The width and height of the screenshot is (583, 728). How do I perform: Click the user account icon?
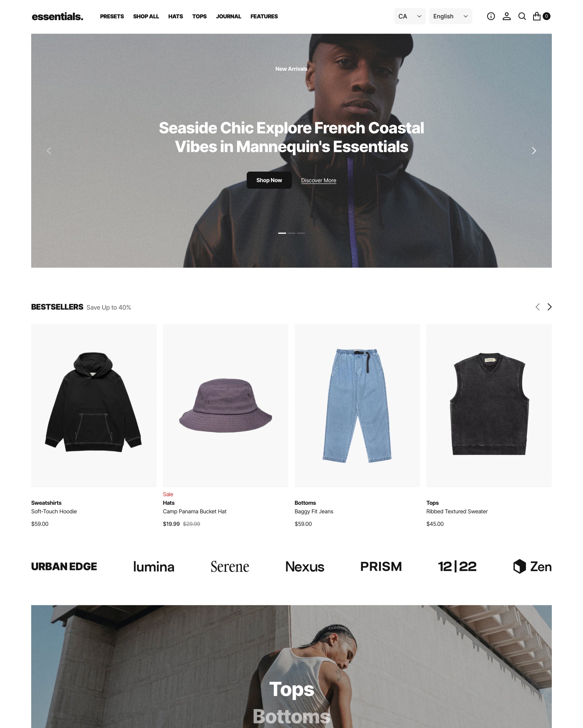pyautogui.click(x=507, y=16)
